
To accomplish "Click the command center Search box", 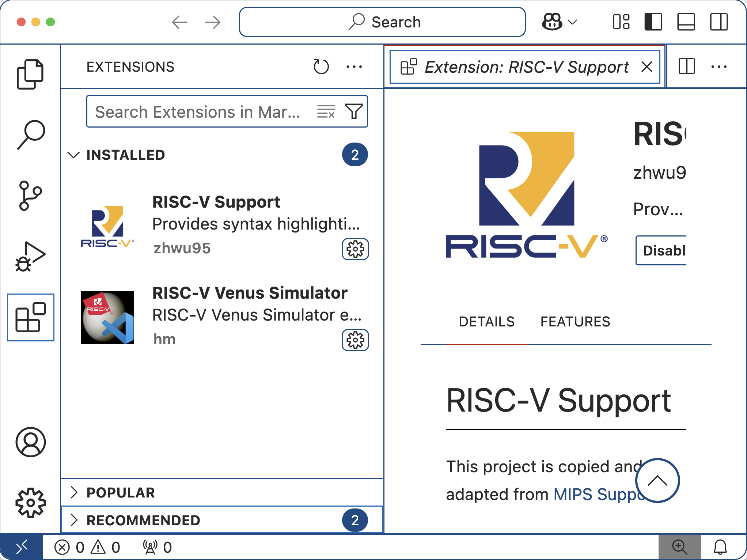I will click(382, 22).
